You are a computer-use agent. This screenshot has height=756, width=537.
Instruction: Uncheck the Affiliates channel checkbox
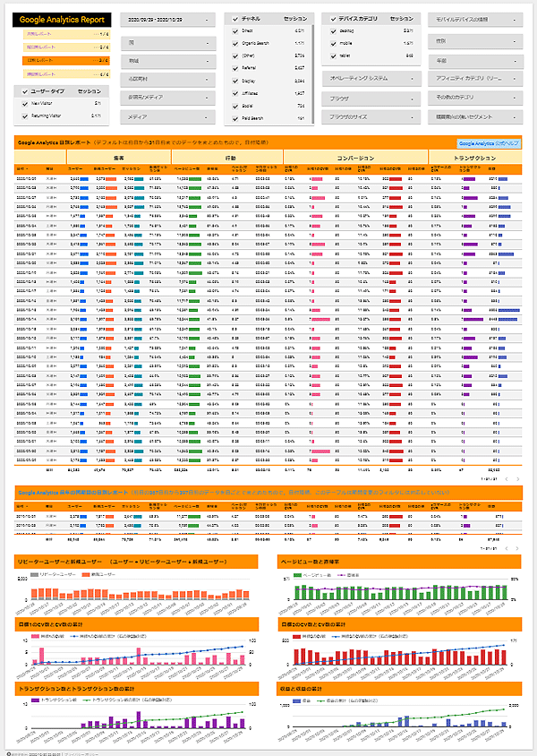(x=235, y=93)
